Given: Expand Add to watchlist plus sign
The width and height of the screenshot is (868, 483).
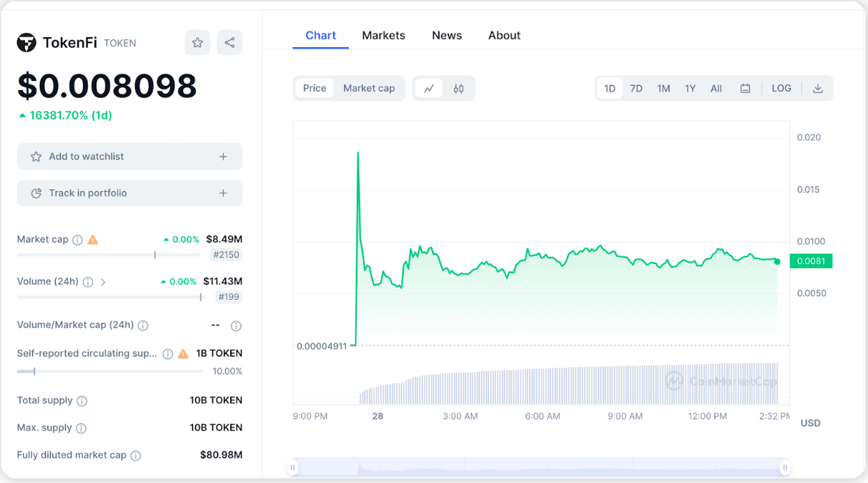Looking at the screenshot, I should [x=223, y=157].
